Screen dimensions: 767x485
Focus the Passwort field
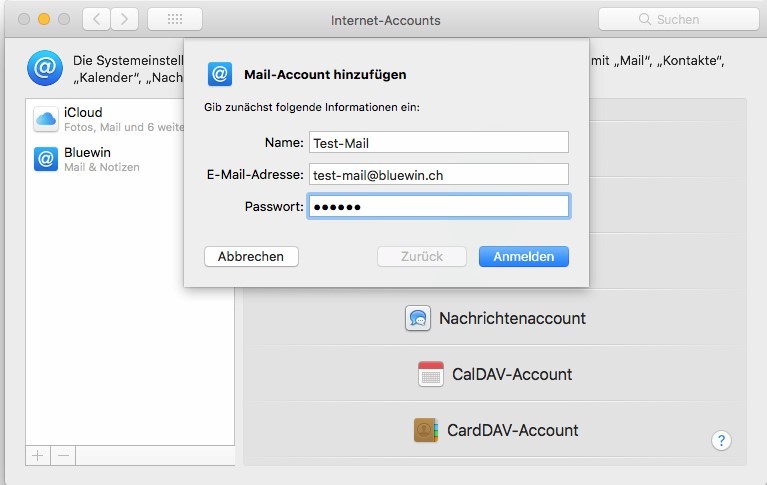438,206
